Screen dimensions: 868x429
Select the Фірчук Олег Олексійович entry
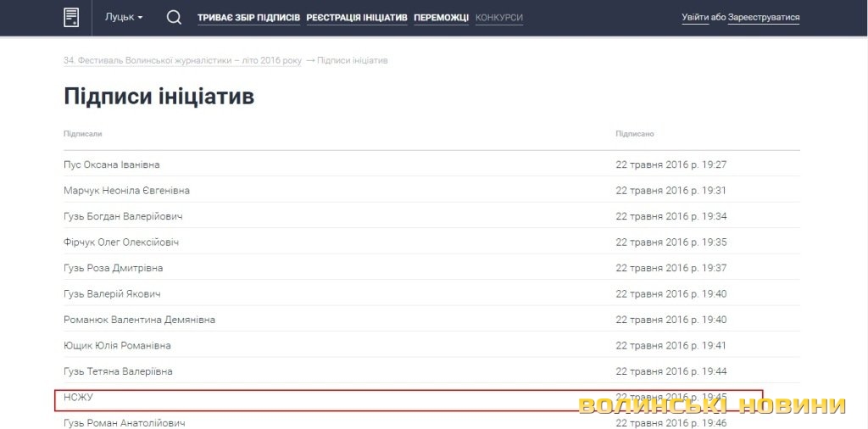121,242
